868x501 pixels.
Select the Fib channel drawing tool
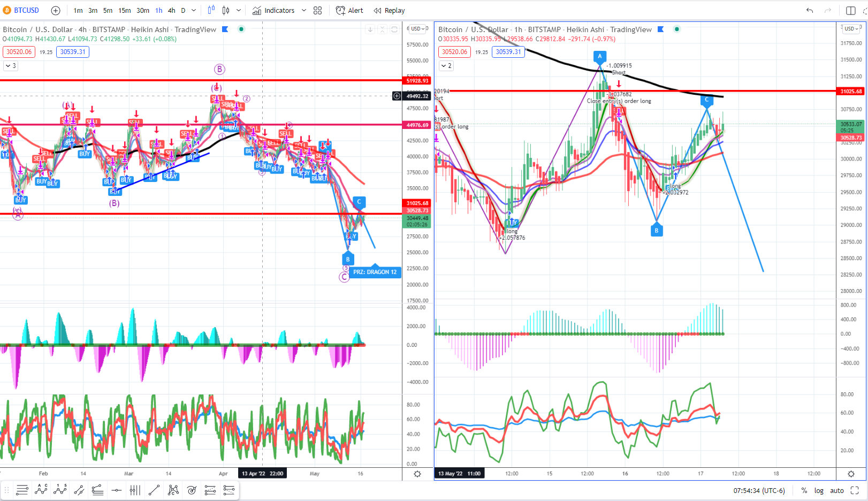pos(97,490)
